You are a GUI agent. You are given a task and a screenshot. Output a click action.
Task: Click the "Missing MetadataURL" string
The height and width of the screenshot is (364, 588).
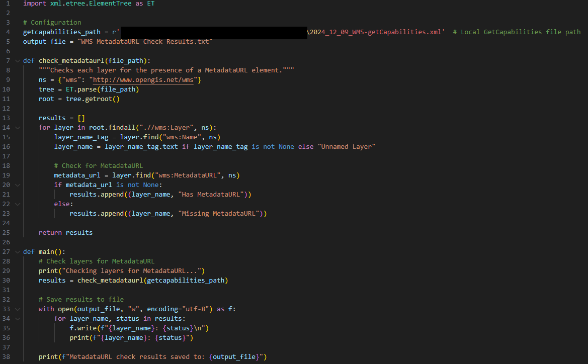tap(219, 214)
